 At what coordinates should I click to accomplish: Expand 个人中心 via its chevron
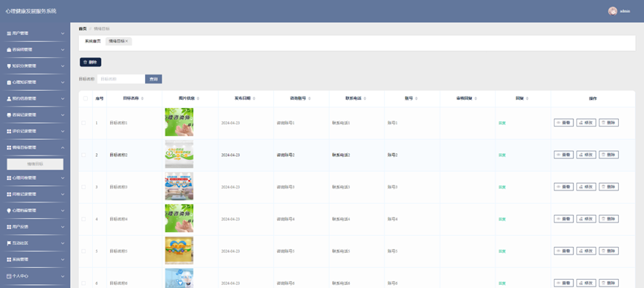tap(63, 276)
